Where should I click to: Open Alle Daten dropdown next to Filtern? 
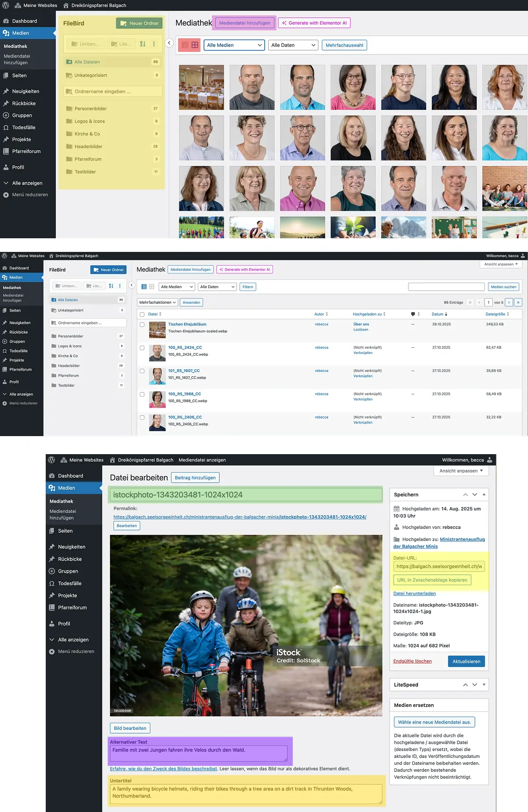[x=218, y=287]
